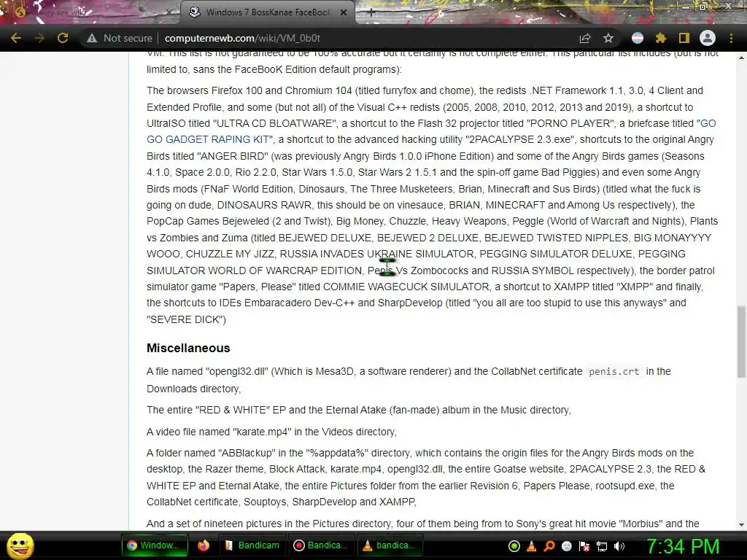
Task: Click the "ABBlackup" folder paragraph
Action: (426, 477)
